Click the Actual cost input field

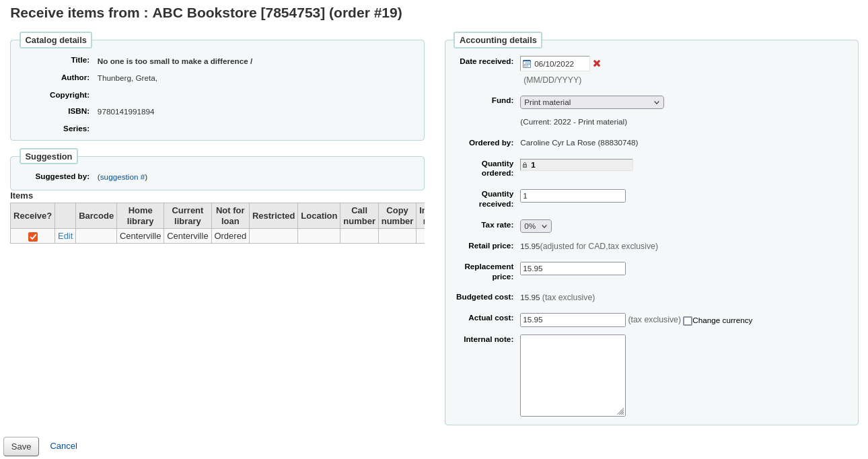pos(573,320)
